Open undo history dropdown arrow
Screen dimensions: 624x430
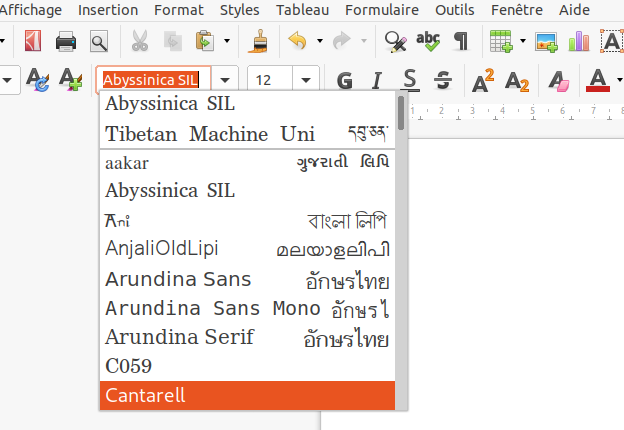tap(320, 41)
